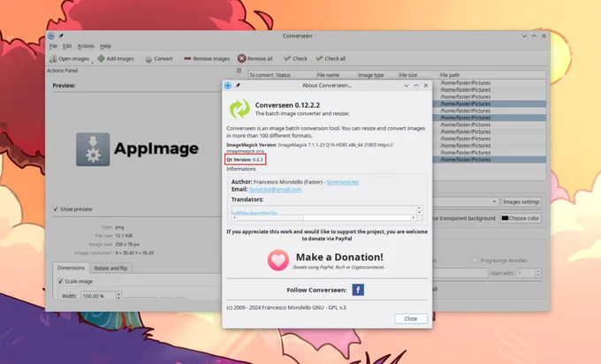Open the Facebook icon next to Follow Converseen
601x364 pixels.
click(x=358, y=290)
